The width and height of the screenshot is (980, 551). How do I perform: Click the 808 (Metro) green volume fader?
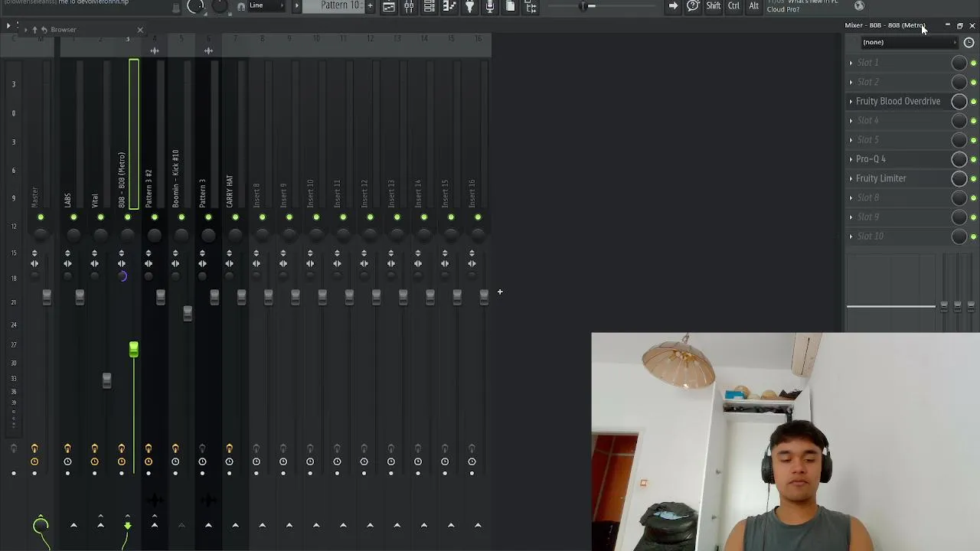[133, 350]
